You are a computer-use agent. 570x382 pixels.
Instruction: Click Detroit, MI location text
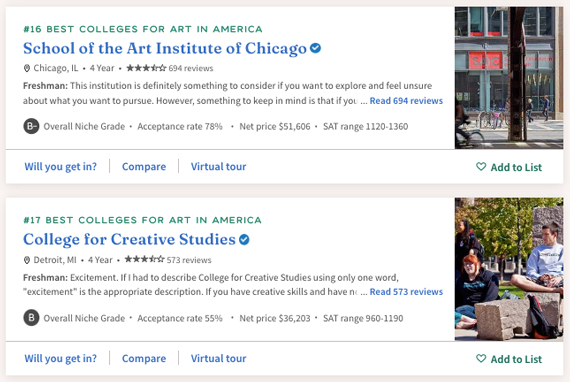coord(55,260)
